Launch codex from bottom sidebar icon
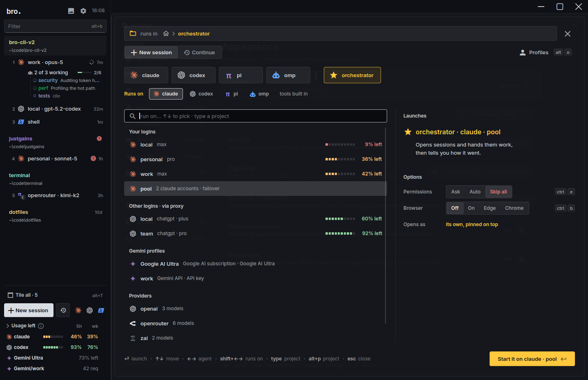 90,311
